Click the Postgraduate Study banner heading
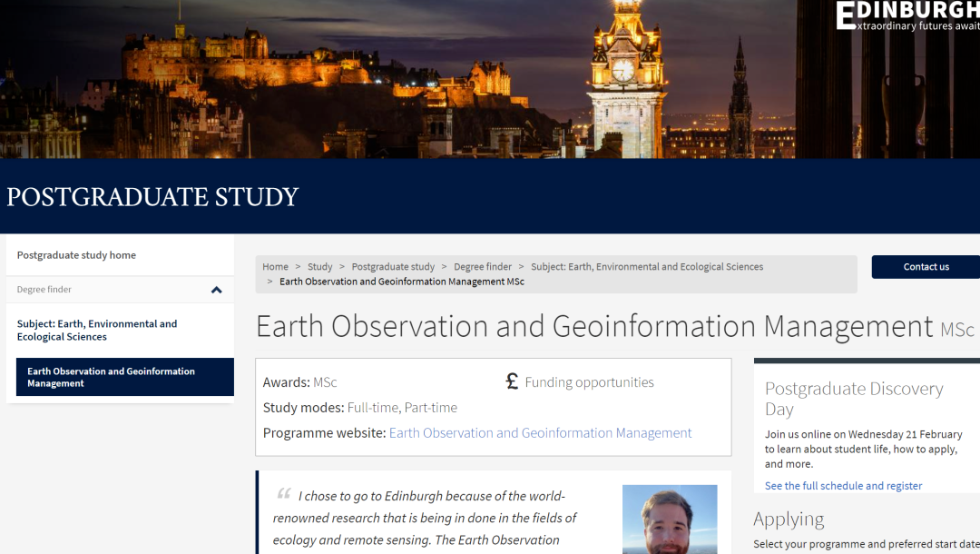The height and width of the screenshot is (554, 980). (x=152, y=197)
